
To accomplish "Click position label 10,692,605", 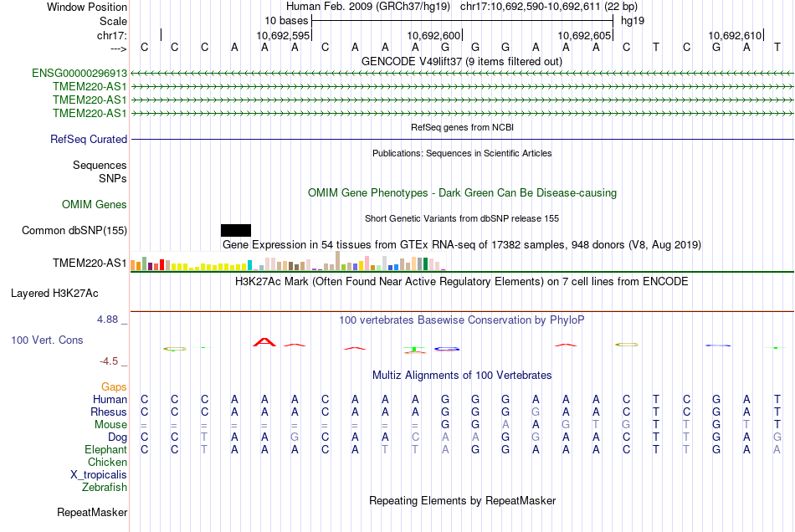I will [x=583, y=35].
